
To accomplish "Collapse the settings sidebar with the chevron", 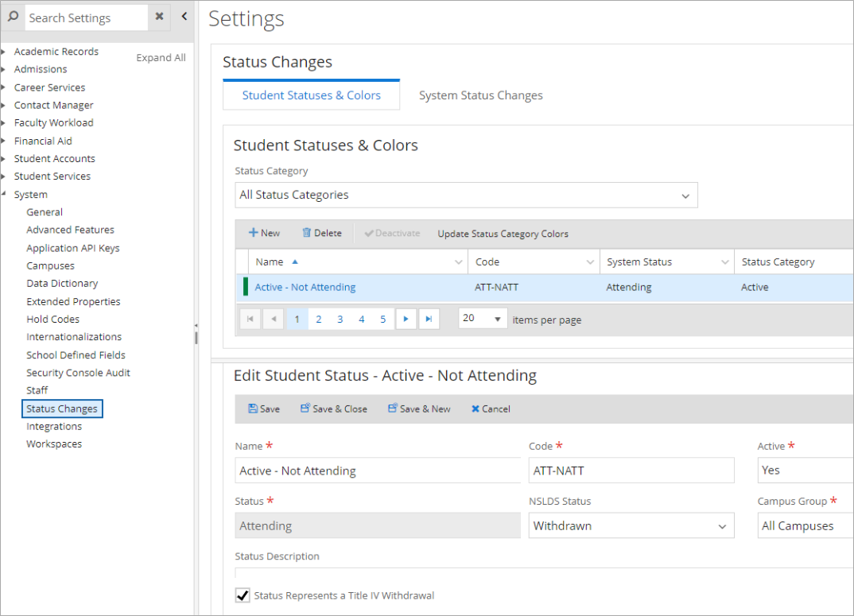I will point(184,17).
